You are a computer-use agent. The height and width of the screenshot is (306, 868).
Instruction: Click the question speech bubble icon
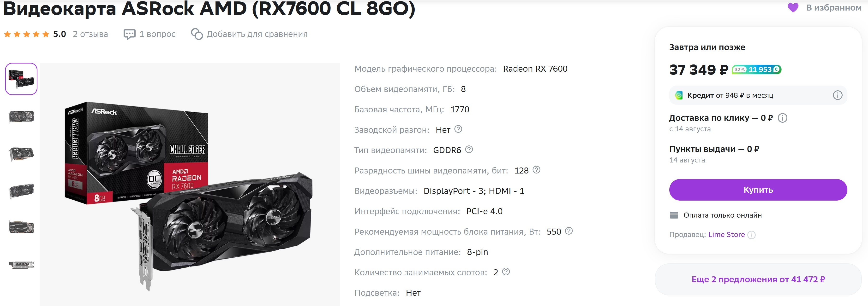click(129, 34)
